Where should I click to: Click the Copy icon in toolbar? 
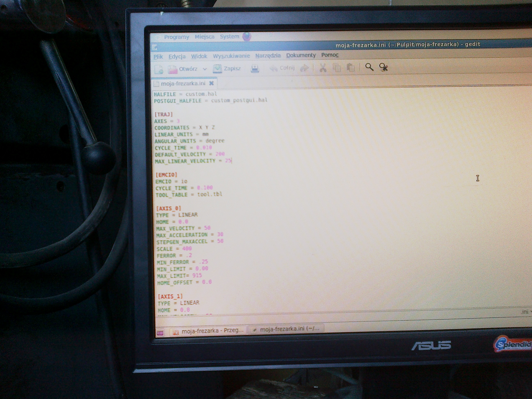coord(337,68)
